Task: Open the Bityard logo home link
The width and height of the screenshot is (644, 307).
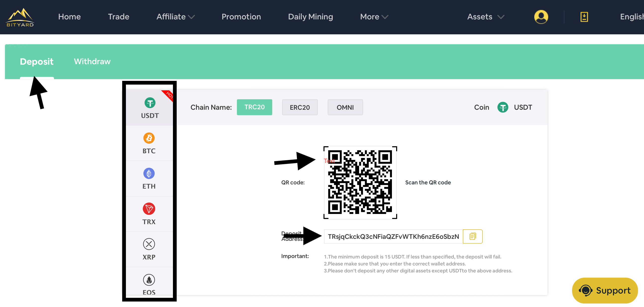Action: click(20, 17)
